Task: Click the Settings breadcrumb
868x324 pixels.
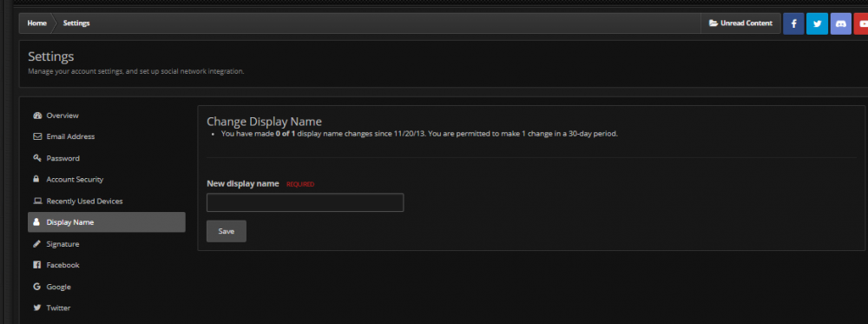Action: (76, 23)
